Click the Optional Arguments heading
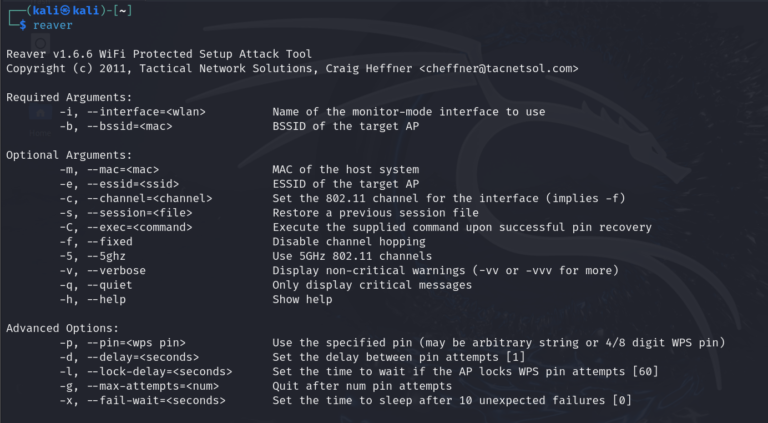768x423 pixels. click(66, 155)
